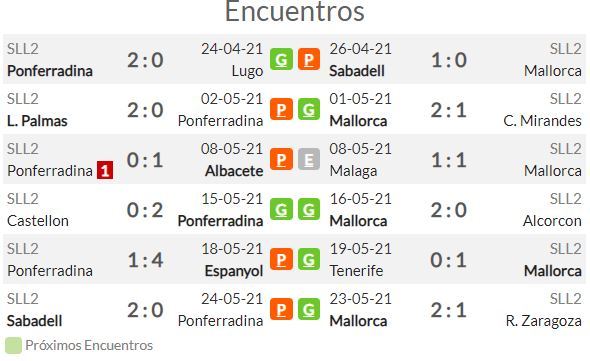Open the Próximos Encuentros link
This screenshot has height=361, width=590.
tap(89, 345)
